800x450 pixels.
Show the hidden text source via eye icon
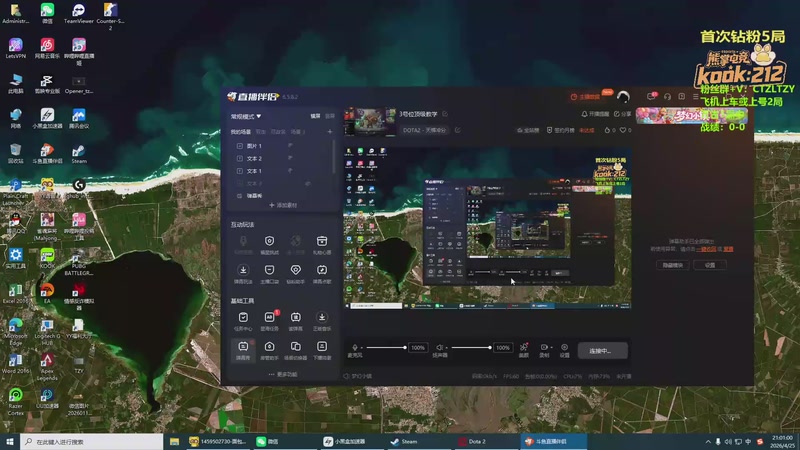[308, 183]
